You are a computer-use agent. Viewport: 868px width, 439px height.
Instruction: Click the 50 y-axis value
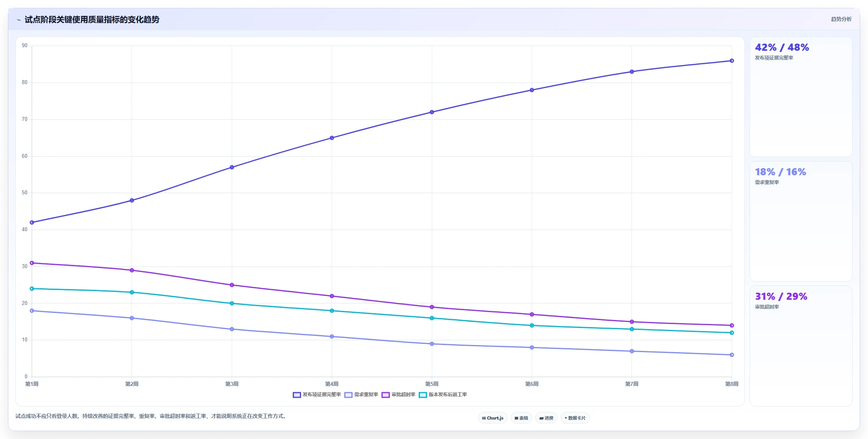(25, 193)
